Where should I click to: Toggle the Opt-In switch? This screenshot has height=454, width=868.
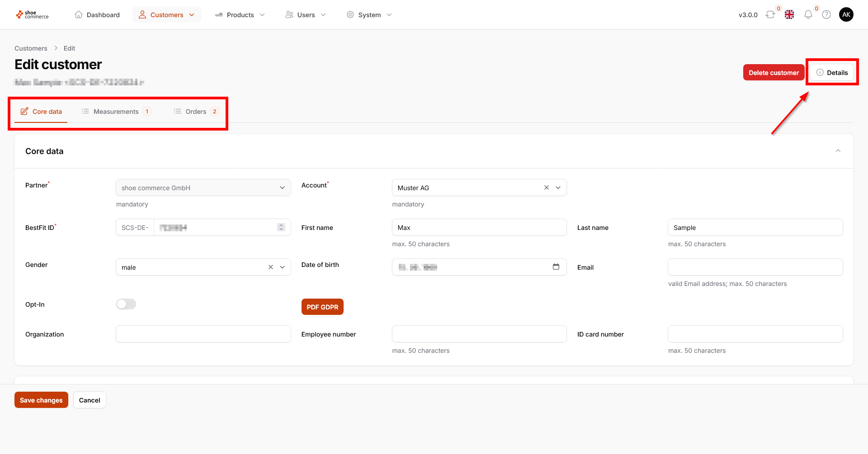(x=126, y=304)
